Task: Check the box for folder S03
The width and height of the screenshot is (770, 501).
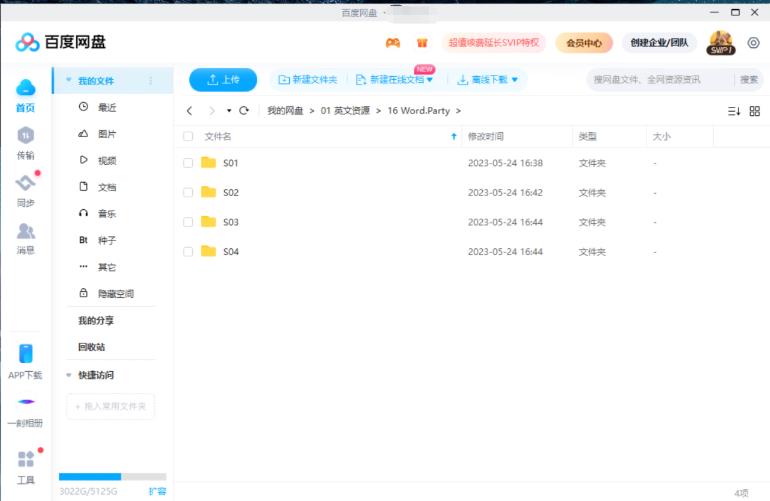Action: [188, 222]
